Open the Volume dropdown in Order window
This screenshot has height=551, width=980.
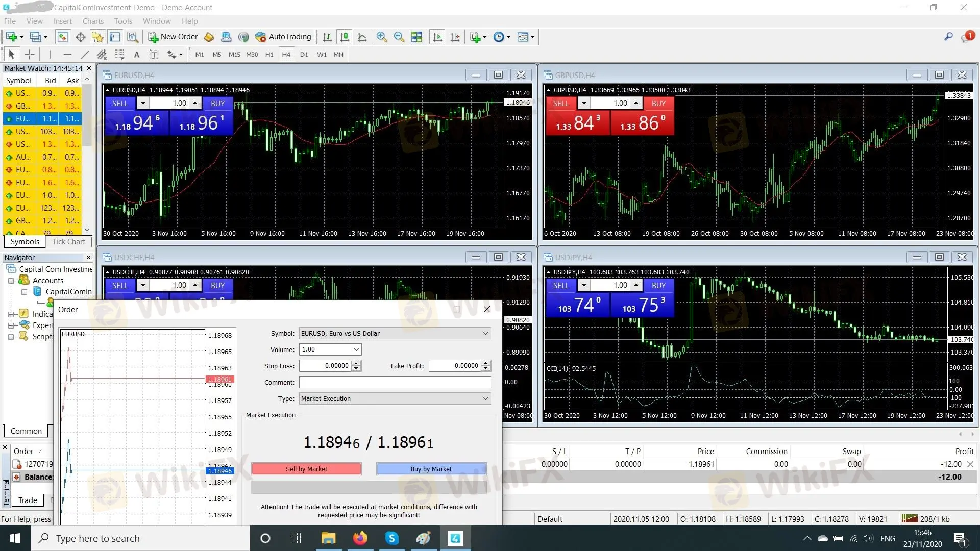click(356, 349)
